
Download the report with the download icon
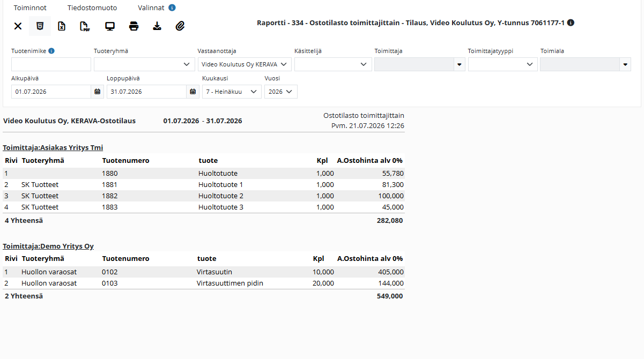tap(157, 26)
